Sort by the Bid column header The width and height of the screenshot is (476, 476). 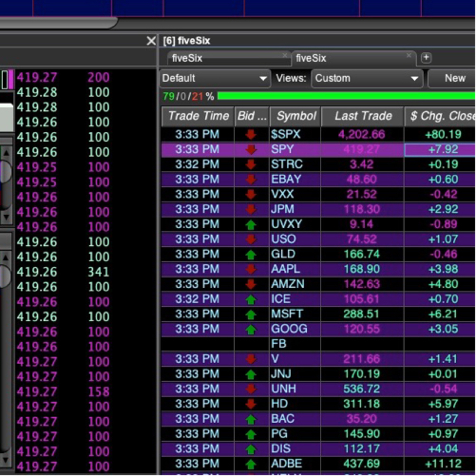coord(252,116)
